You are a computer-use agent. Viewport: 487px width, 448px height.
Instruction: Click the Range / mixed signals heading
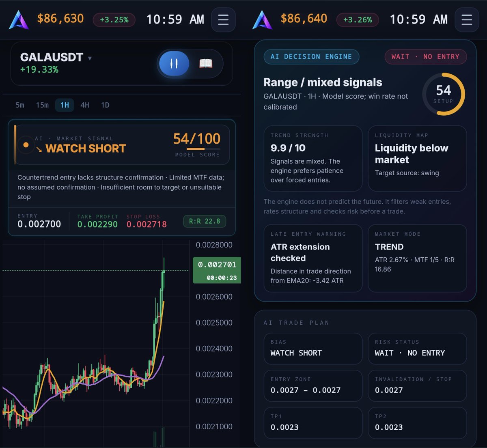pos(323,82)
